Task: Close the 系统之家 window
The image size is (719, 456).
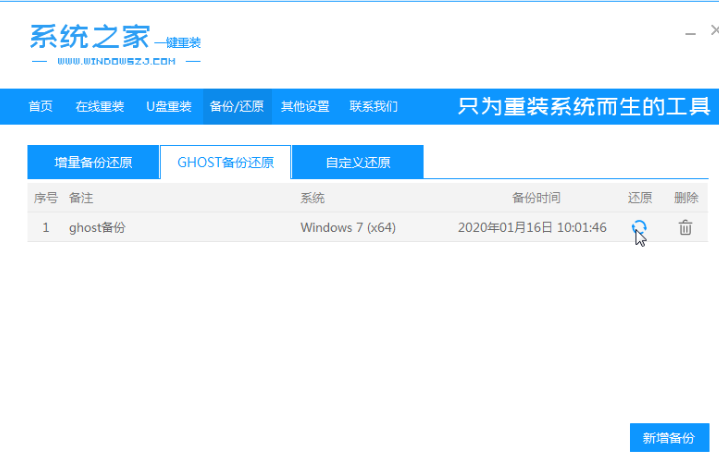Action: coord(714,32)
